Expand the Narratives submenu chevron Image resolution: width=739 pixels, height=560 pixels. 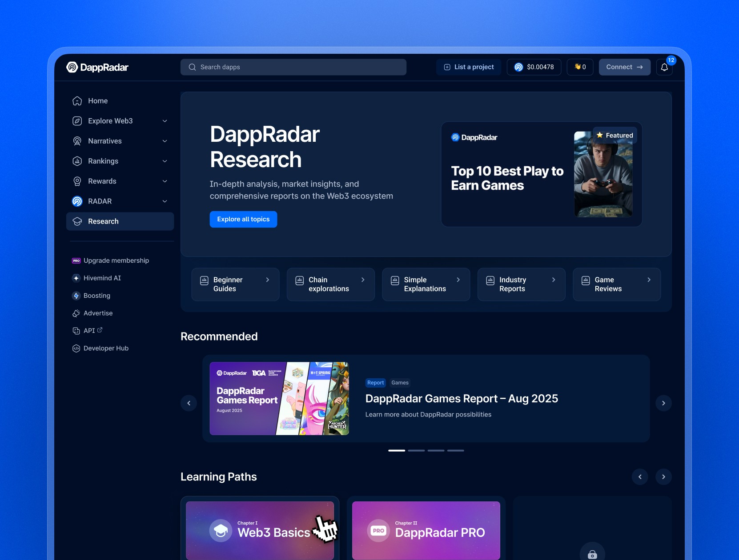(165, 141)
